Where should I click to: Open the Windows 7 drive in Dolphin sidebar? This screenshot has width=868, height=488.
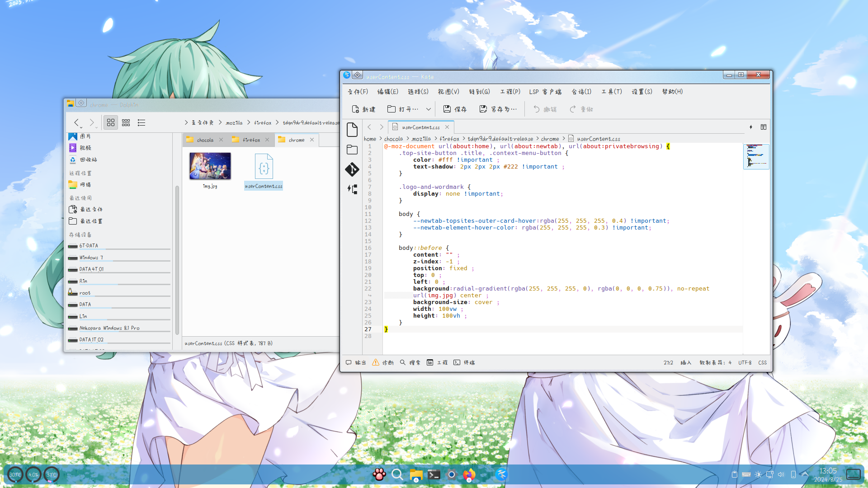click(x=119, y=258)
